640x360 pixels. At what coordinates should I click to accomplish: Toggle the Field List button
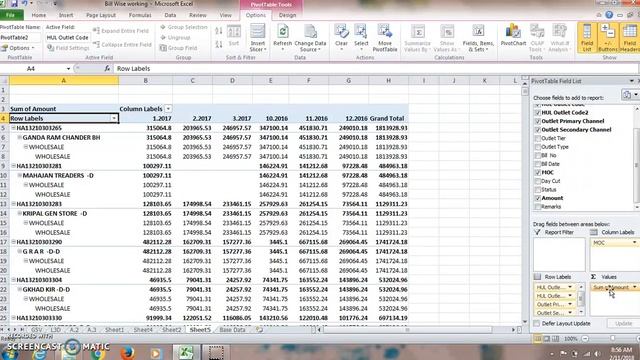pyautogui.click(x=587, y=38)
